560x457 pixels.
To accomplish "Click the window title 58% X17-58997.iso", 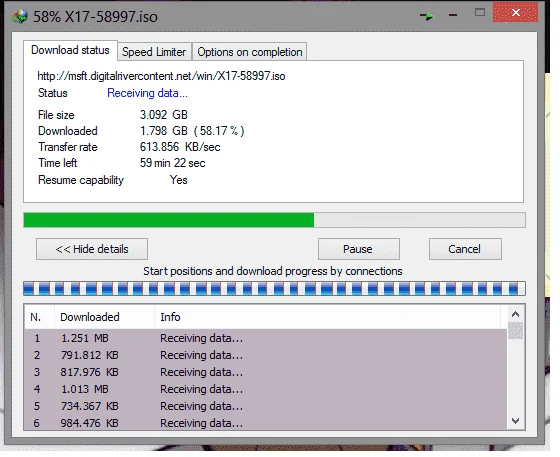I will coord(95,17).
